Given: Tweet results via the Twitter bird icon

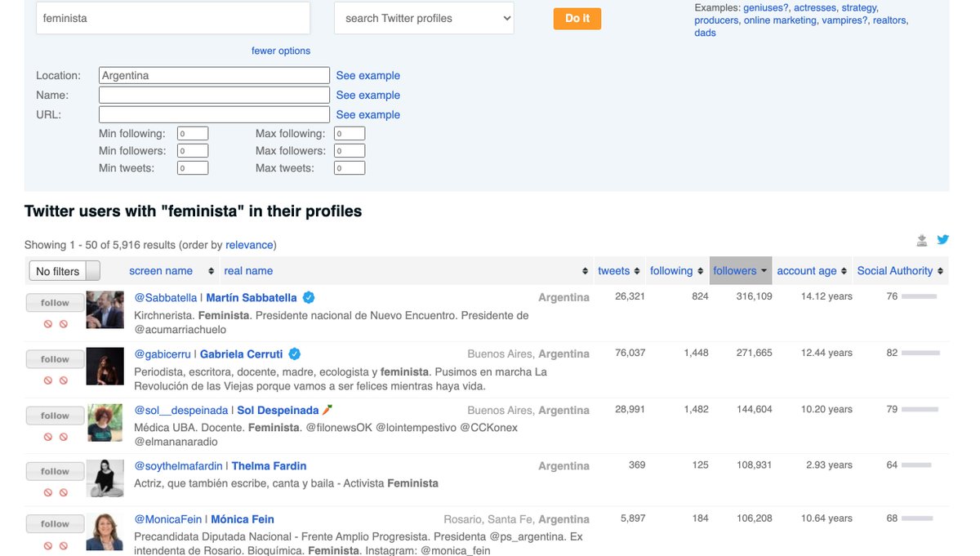Looking at the screenshot, I should click(943, 240).
